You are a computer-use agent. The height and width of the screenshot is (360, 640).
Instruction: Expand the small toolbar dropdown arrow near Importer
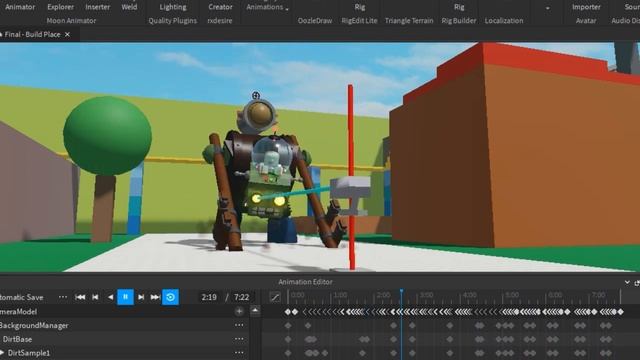[x=547, y=8]
